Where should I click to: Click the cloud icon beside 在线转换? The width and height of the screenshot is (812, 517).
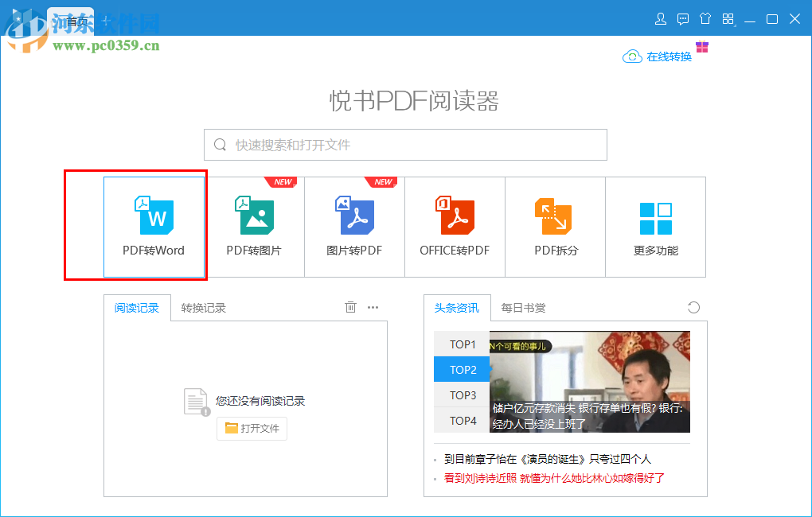tap(632, 56)
